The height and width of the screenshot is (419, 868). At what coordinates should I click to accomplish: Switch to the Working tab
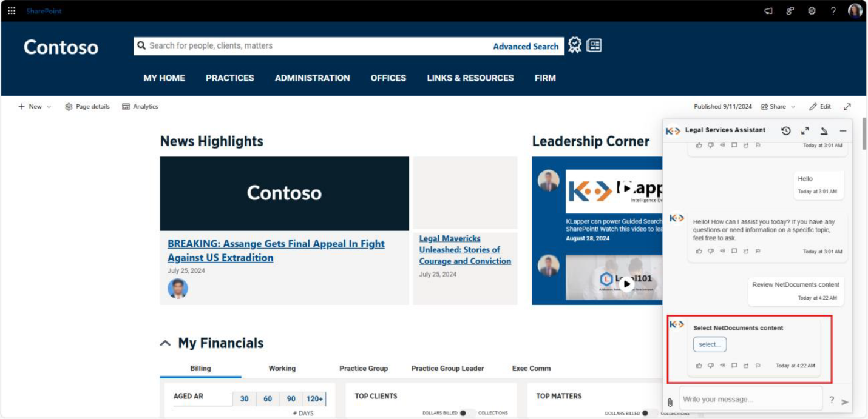tap(282, 368)
